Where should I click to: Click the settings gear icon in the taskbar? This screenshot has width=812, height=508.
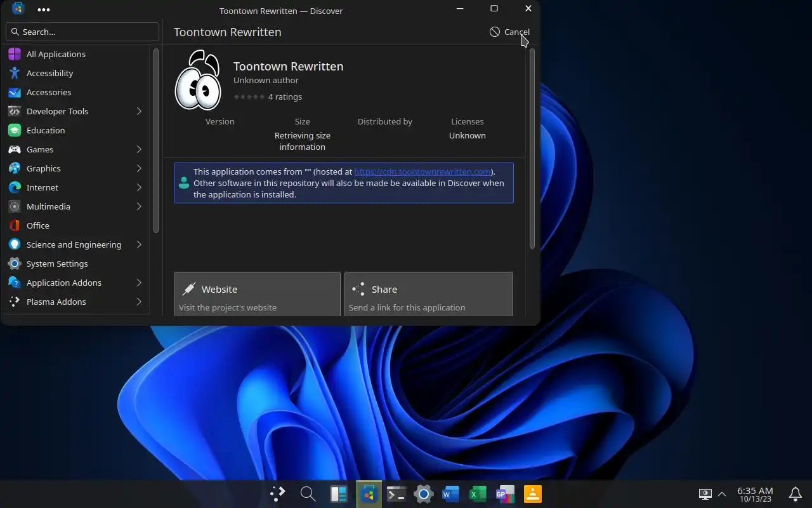coord(423,494)
